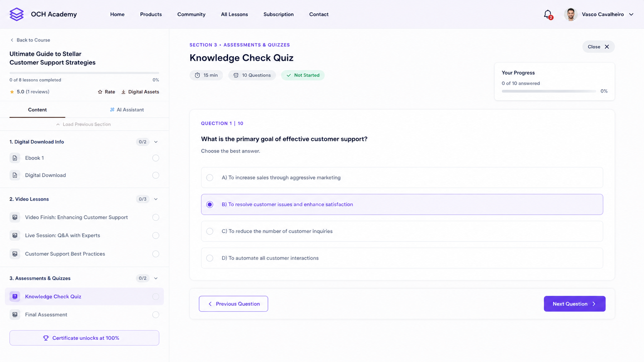
Task: Click the Final Assessment icon
Action: [15, 315]
